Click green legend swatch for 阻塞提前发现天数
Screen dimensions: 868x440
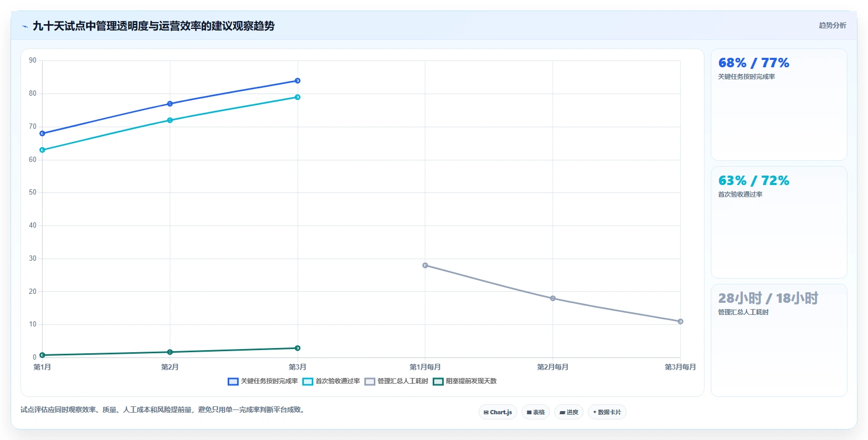click(x=438, y=382)
